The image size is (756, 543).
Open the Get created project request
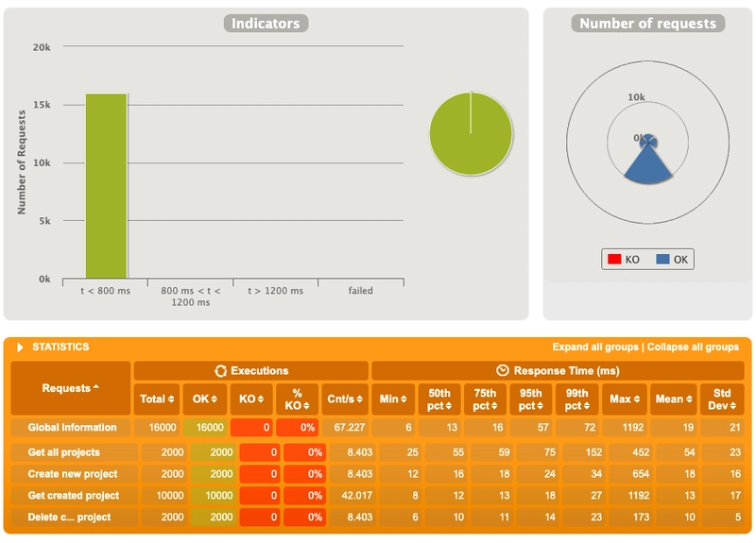(x=73, y=496)
